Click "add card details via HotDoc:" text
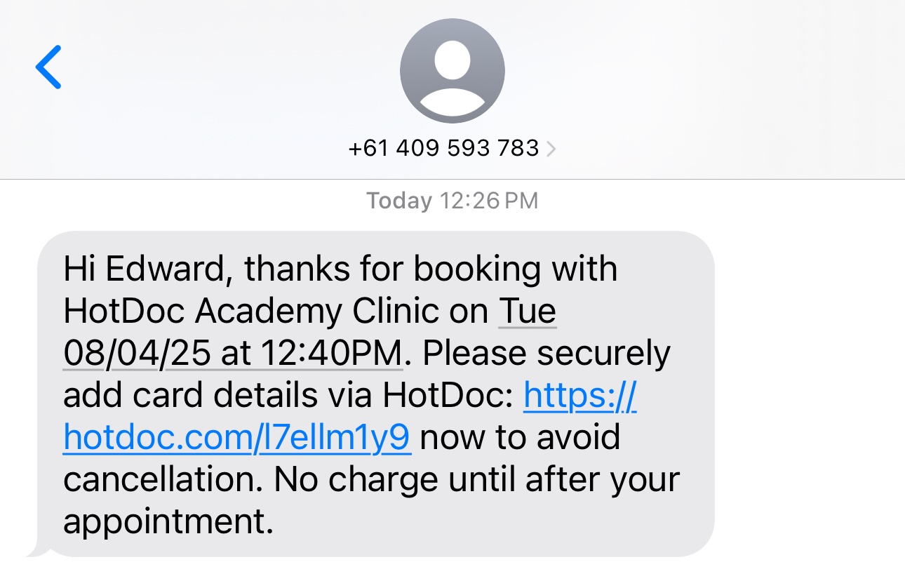 288,396
